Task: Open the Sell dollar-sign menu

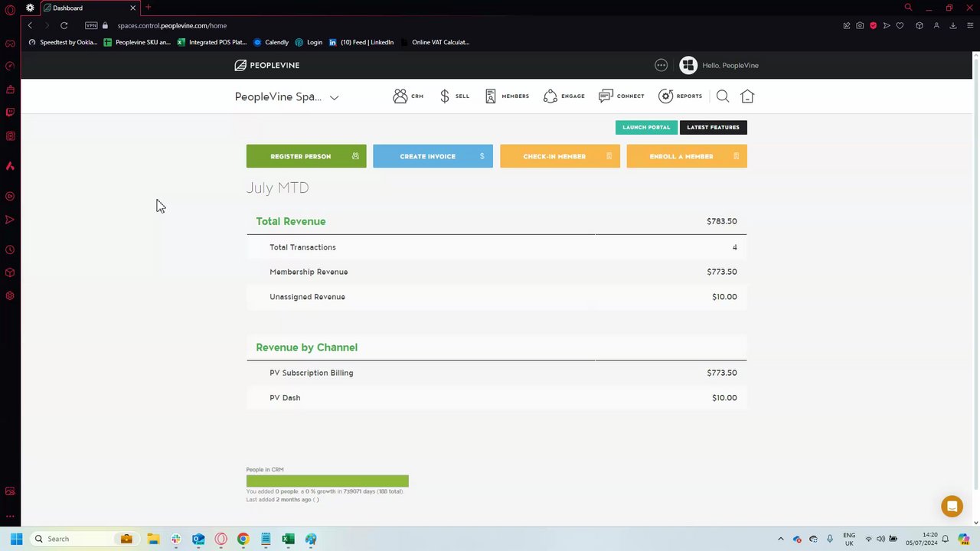Action: tap(445, 96)
